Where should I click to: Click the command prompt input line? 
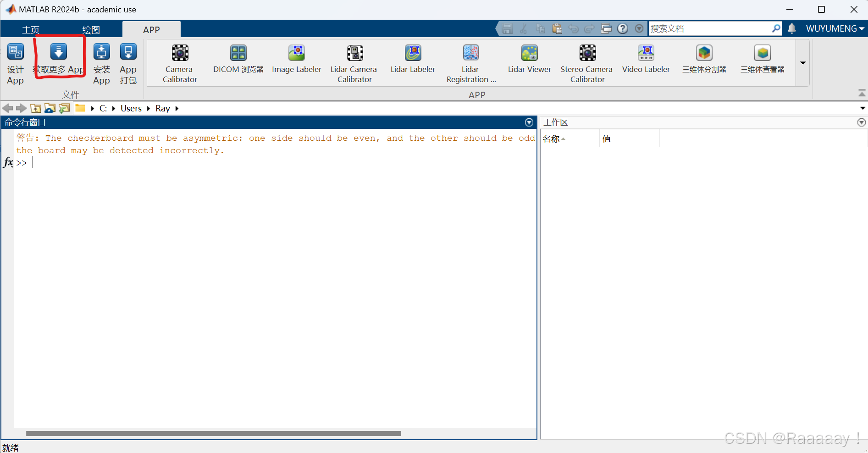pyautogui.click(x=275, y=163)
